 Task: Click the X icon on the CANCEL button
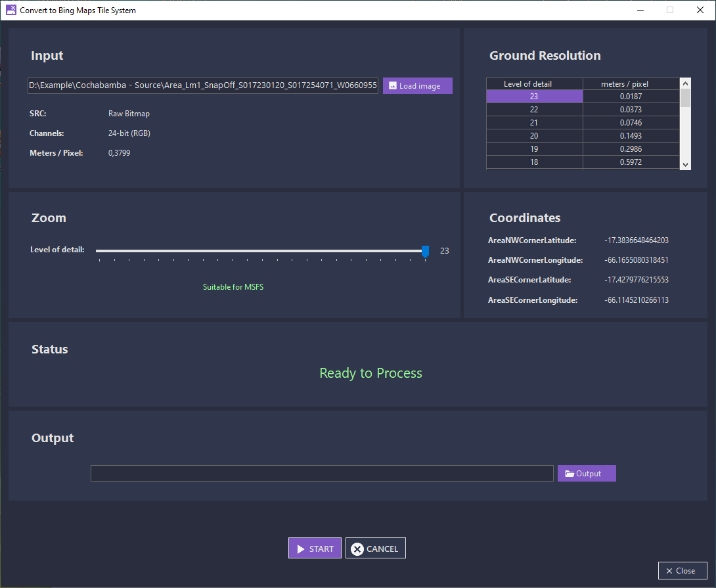coord(357,549)
